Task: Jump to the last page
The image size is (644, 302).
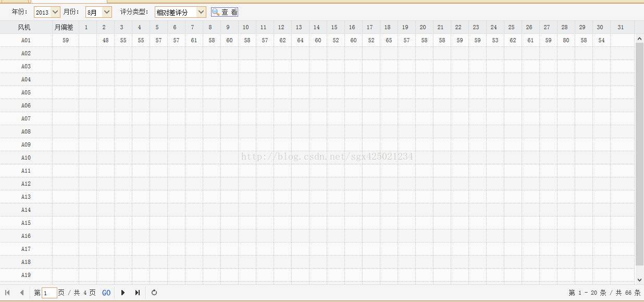Action: point(138,293)
